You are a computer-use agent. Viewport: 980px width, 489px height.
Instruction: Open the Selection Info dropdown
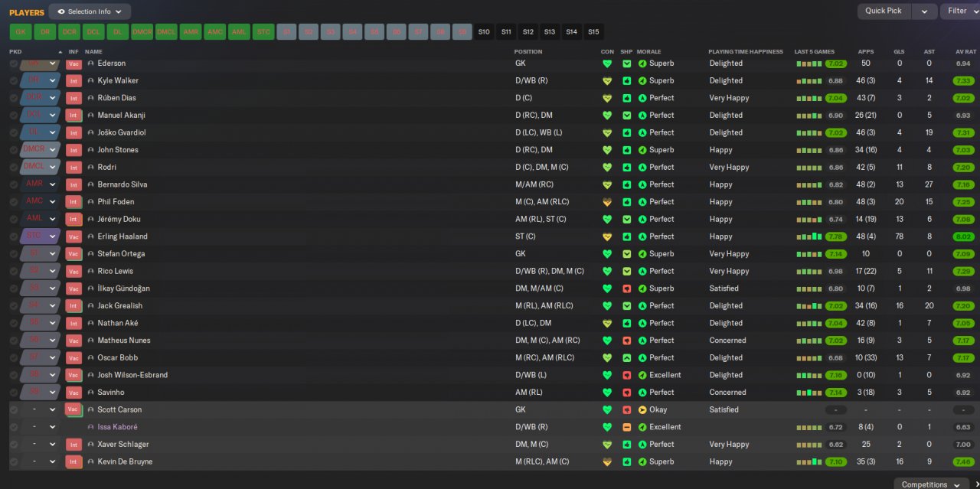[90, 11]
